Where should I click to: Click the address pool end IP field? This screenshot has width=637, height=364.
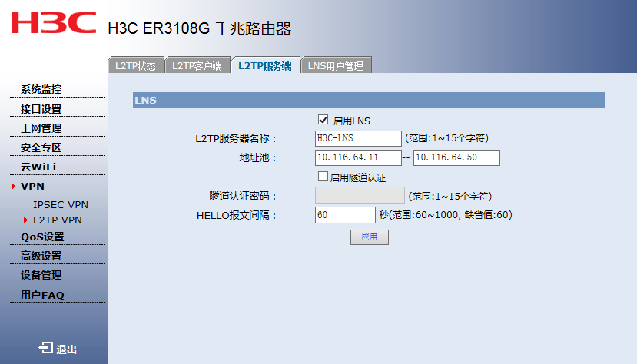(456, 157)
